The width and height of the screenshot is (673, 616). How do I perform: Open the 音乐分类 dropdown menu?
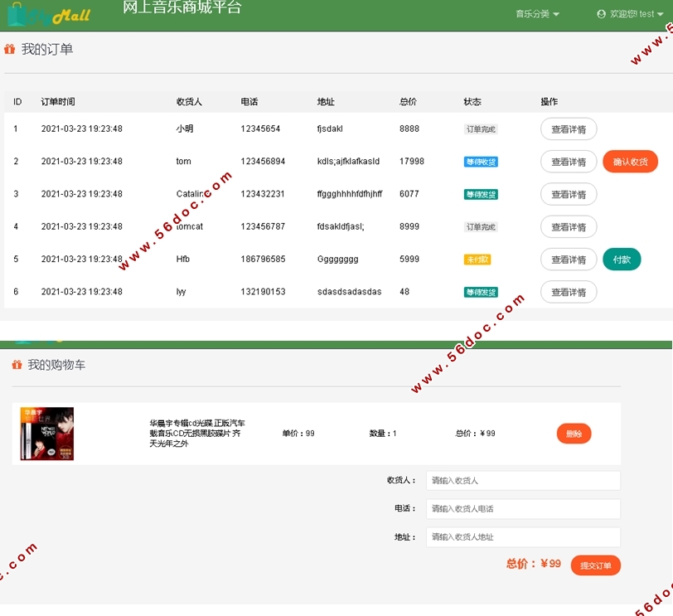(x=537, y=14)
